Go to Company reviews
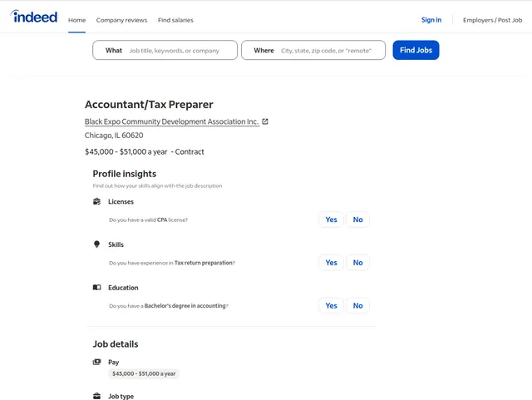Image resolution: width=532 pixels, height=400 pixels. point(121,20)
